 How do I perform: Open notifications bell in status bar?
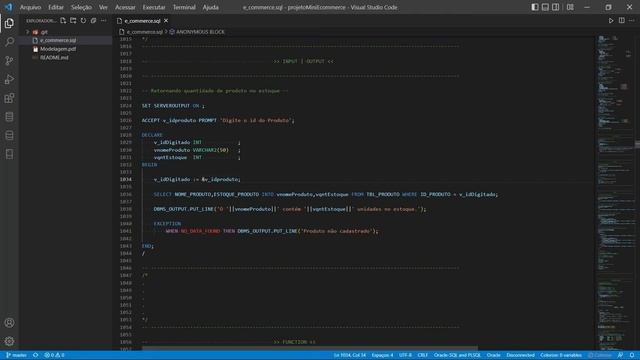point(631,355)
